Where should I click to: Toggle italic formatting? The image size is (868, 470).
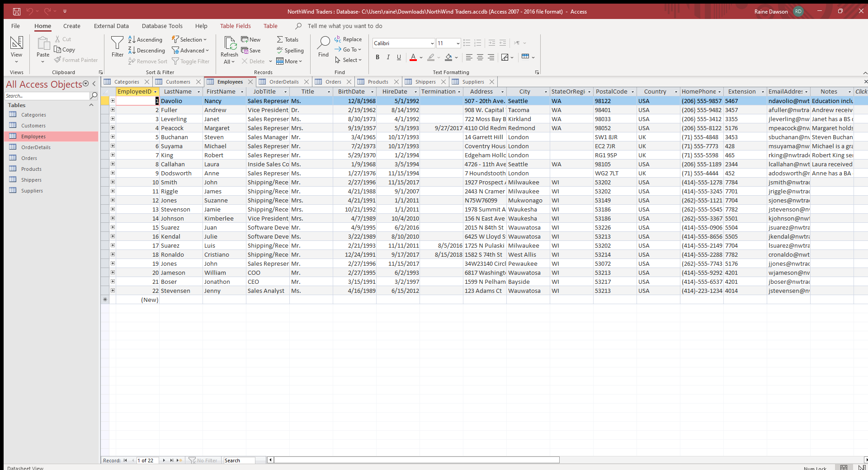point(388,57)
